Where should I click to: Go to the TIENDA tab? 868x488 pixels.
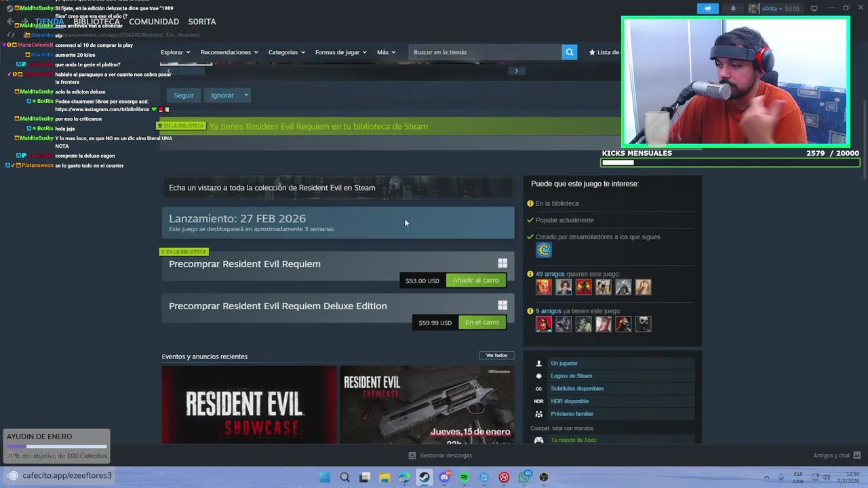click(x=49, y=22)
